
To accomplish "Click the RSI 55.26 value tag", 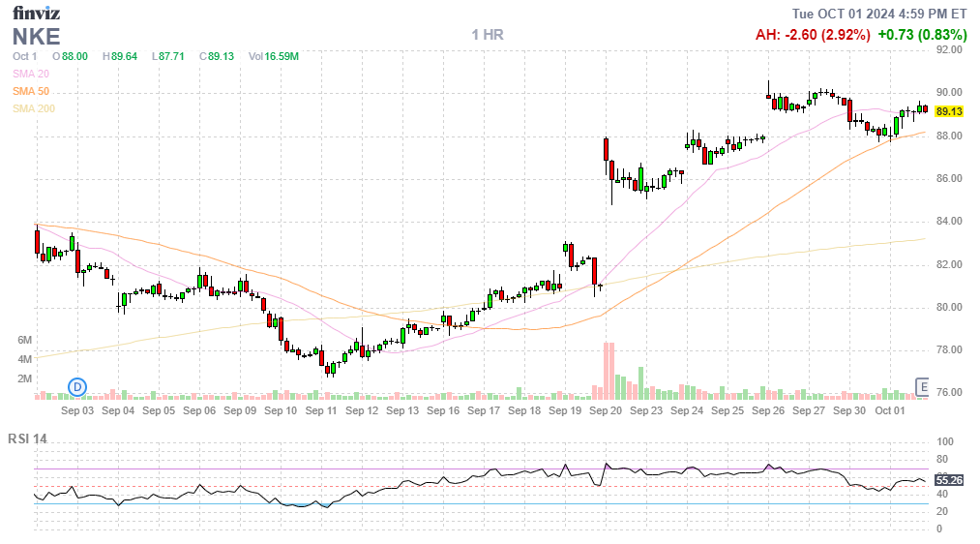I will coord(950,479).
